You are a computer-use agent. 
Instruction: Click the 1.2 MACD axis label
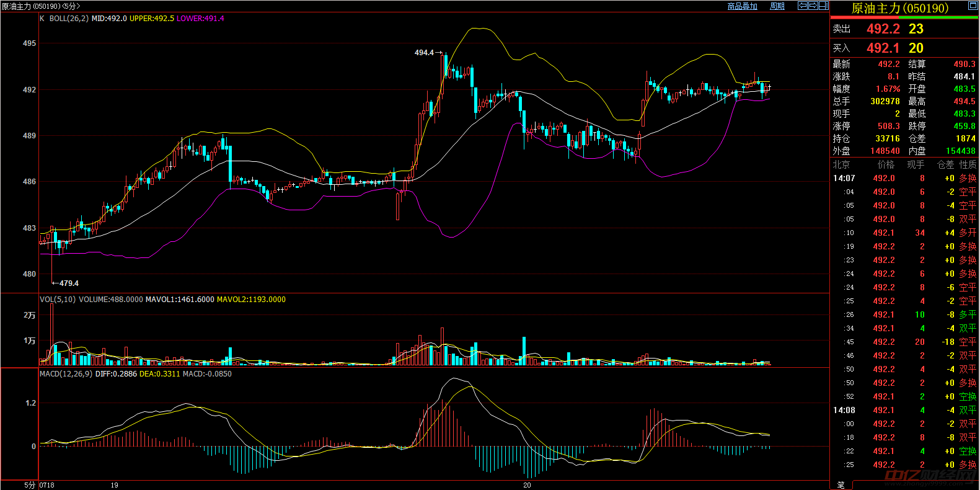[x=31, y=403]
